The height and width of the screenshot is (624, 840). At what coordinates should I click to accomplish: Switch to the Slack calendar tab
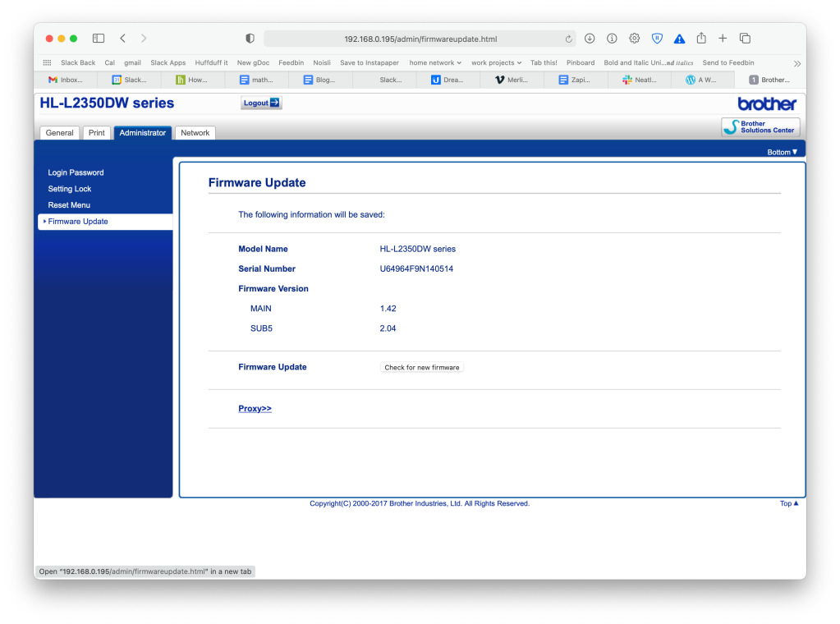click(x=129, y=80)
